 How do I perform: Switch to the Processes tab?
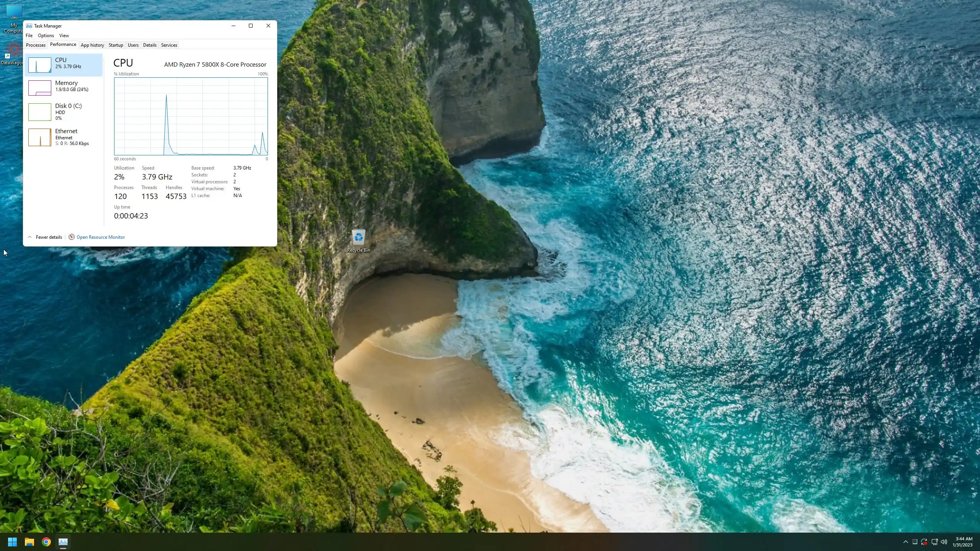36,45
